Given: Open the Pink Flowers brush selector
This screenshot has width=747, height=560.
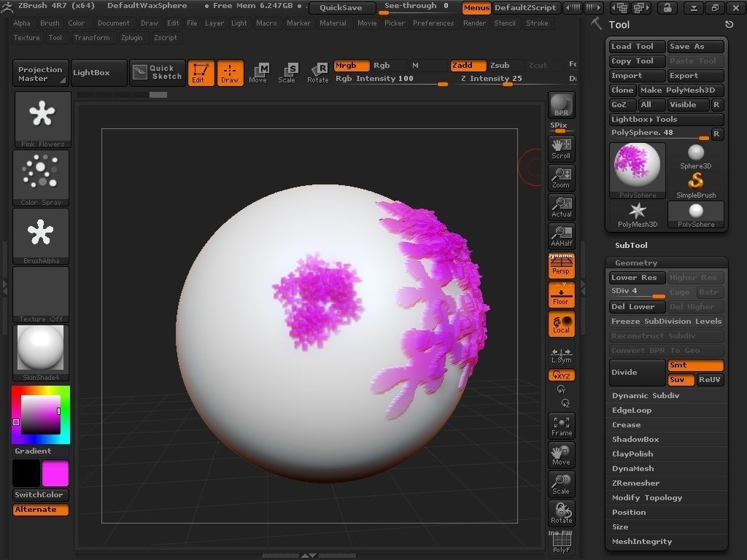Looking at the screenshot, I should pos(42,120).
